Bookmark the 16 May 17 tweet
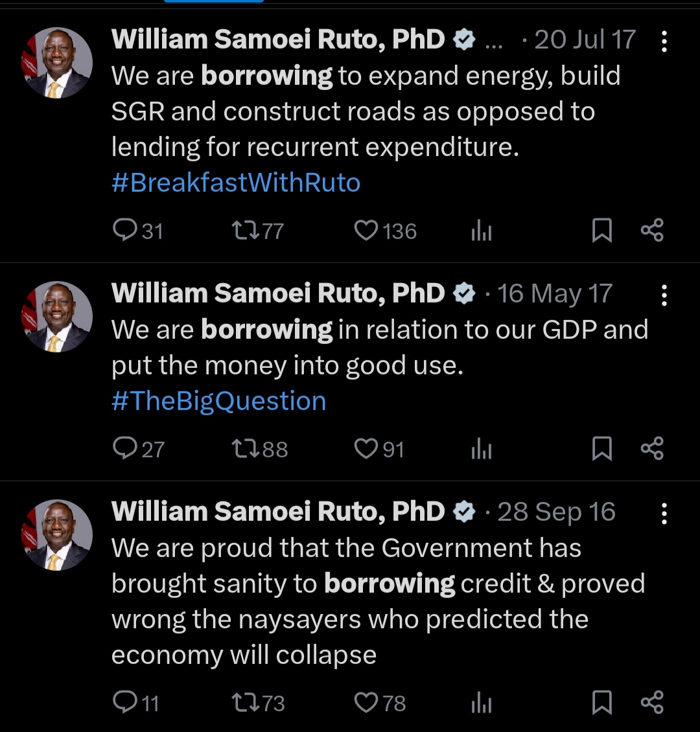Viewport: 700px width, 732px height. pos(602,448)
